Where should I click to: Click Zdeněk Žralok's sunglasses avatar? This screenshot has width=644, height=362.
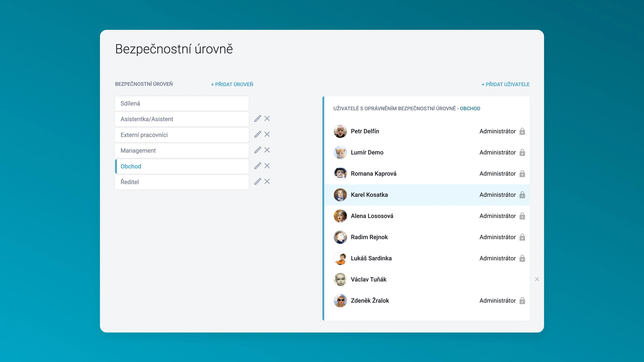tap(340, 301)
